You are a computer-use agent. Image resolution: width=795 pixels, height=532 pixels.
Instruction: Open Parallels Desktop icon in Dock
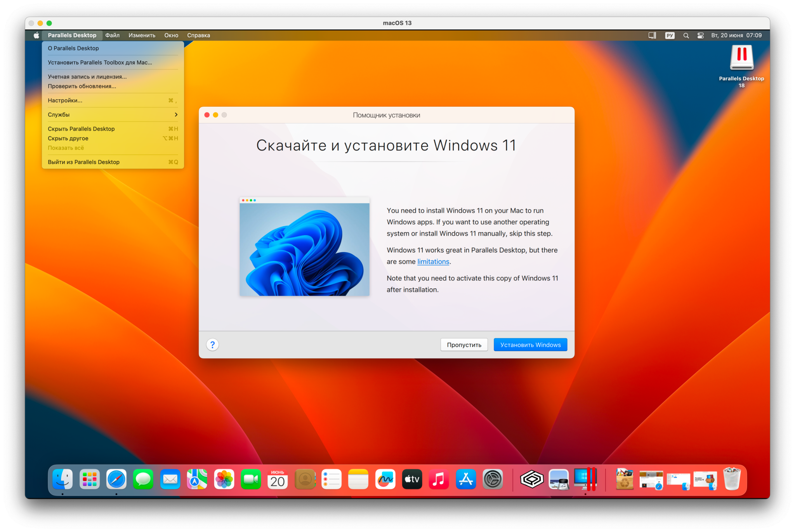585,480
